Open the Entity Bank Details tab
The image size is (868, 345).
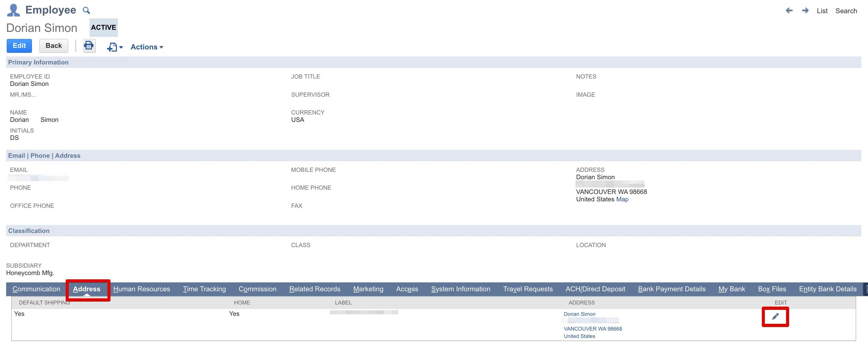(x=827, y=289)
